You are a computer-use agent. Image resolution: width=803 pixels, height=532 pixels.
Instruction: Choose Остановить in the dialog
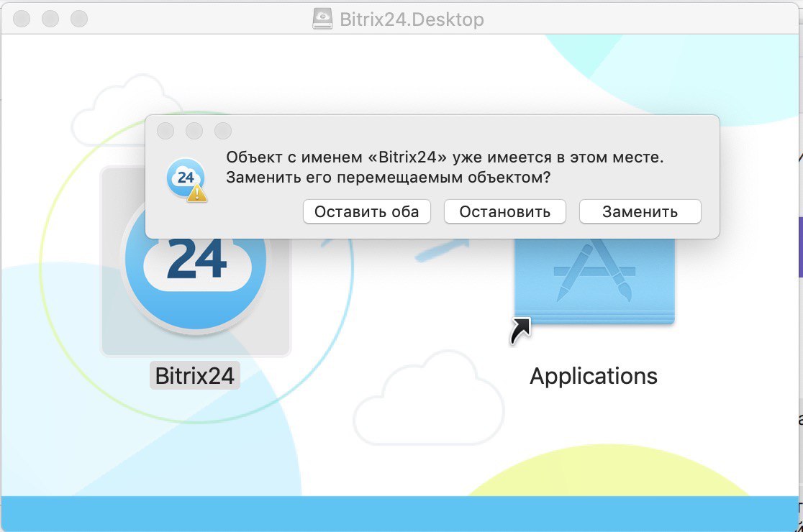point(505,212)
